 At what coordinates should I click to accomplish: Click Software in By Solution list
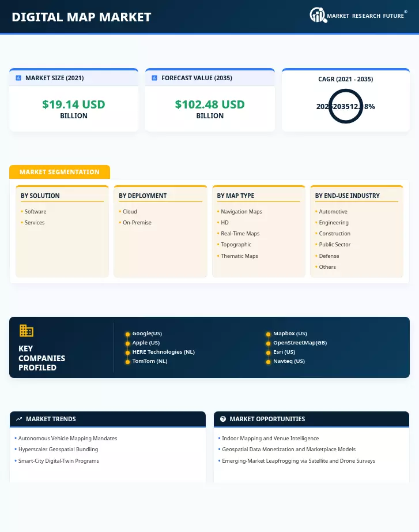36,212
